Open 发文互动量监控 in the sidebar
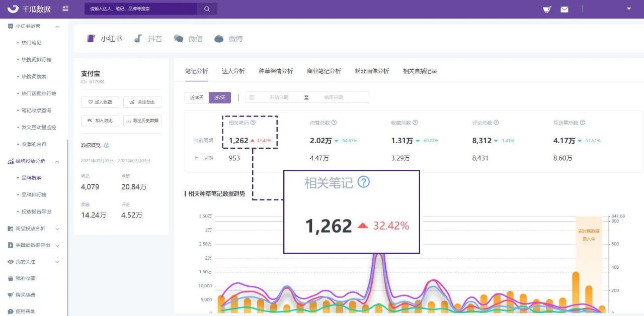 [x=39, y=128]
